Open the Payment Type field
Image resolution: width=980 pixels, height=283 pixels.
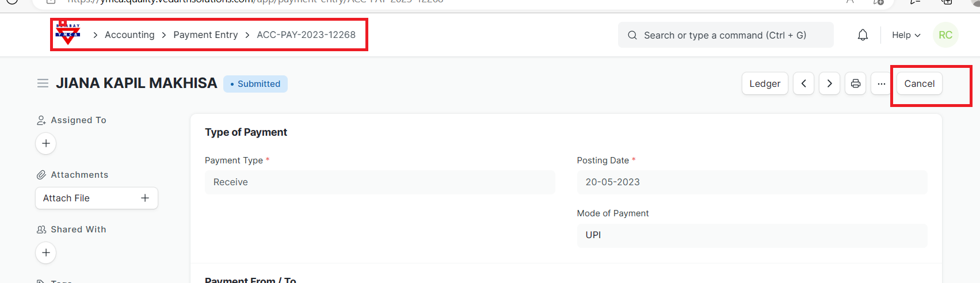380,182
